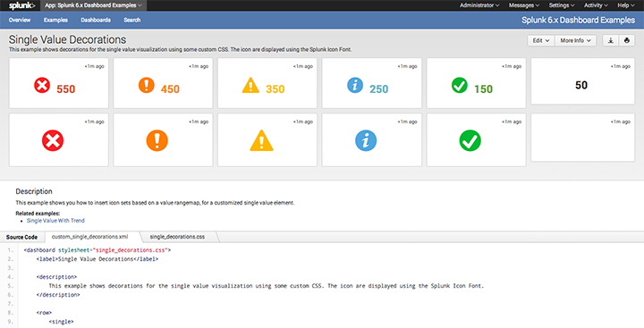Click the value 250
Screen dimensions: 644x328
(x=378, y=89)
